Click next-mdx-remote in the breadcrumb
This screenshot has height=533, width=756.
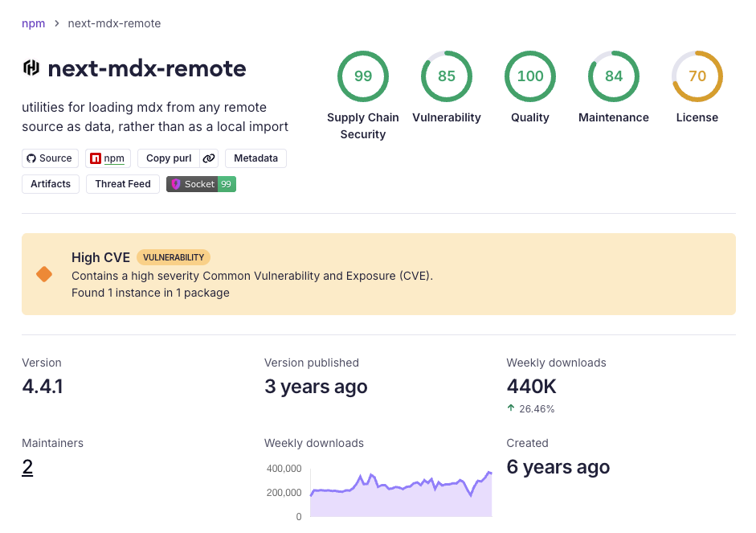pos(114,23)
